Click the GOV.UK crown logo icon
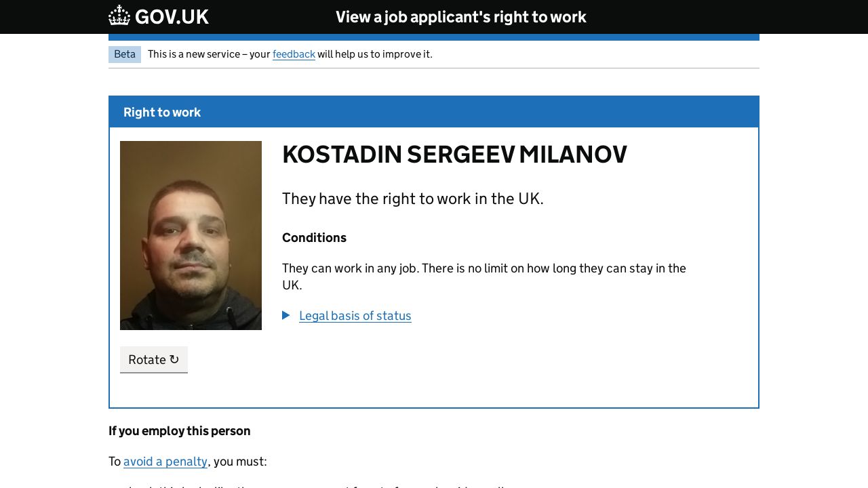The height and width of the screenshot is (488, 868). pyautogui.click(x=119, y=16)
